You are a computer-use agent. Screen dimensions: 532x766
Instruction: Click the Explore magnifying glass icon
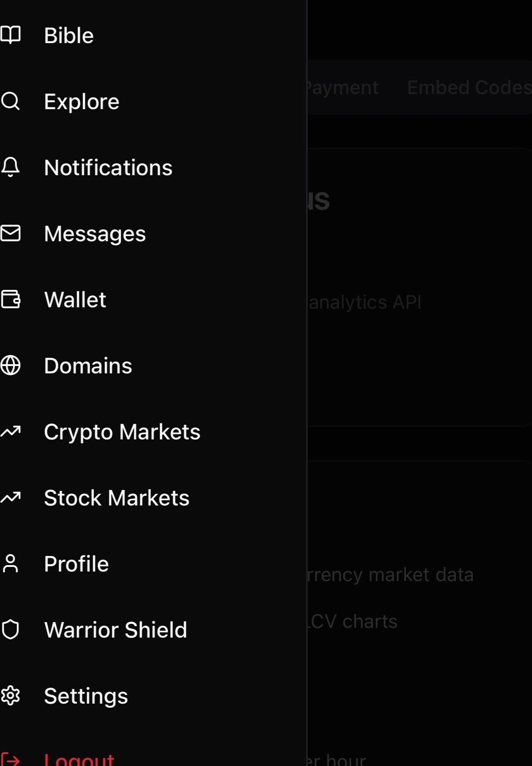pos(11,101)
